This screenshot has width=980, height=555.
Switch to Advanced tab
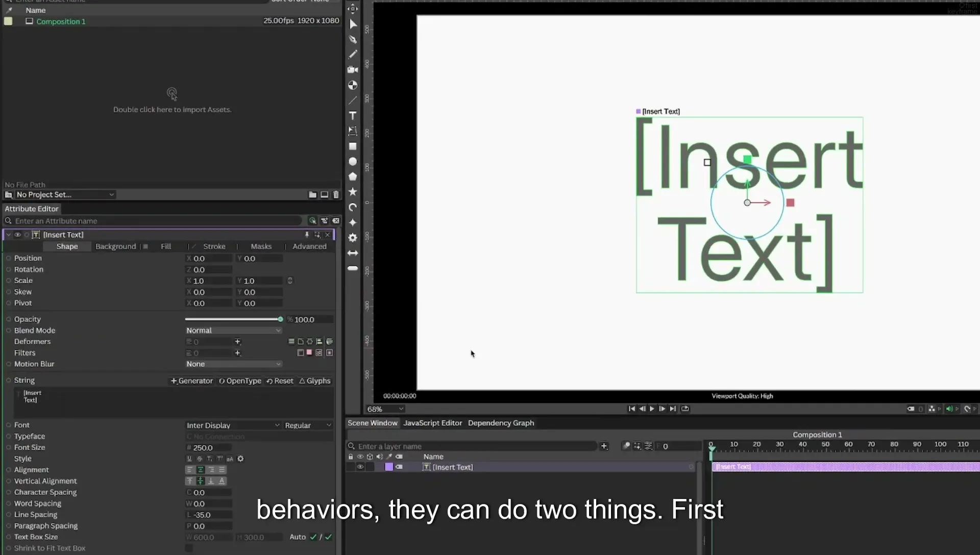point(309,246)
